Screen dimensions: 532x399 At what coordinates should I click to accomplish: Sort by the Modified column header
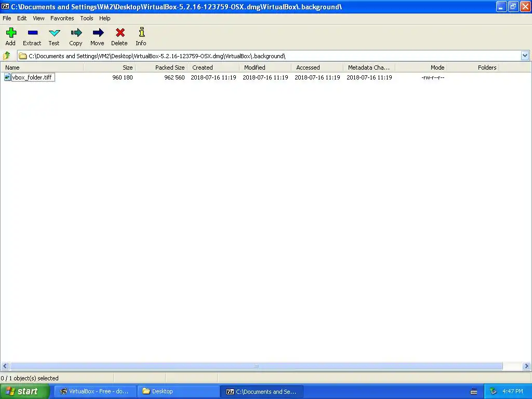tap(265, 68)
